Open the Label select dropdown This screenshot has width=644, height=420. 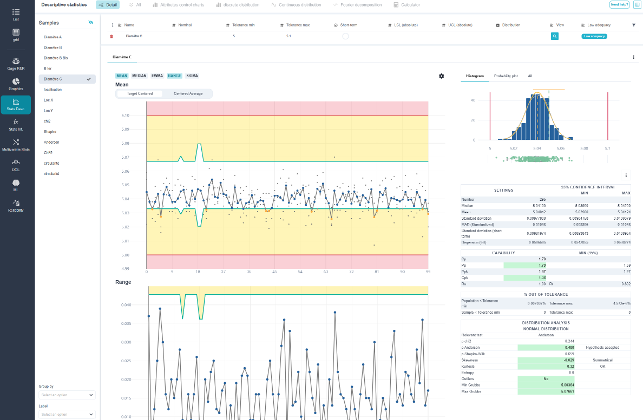67,414
